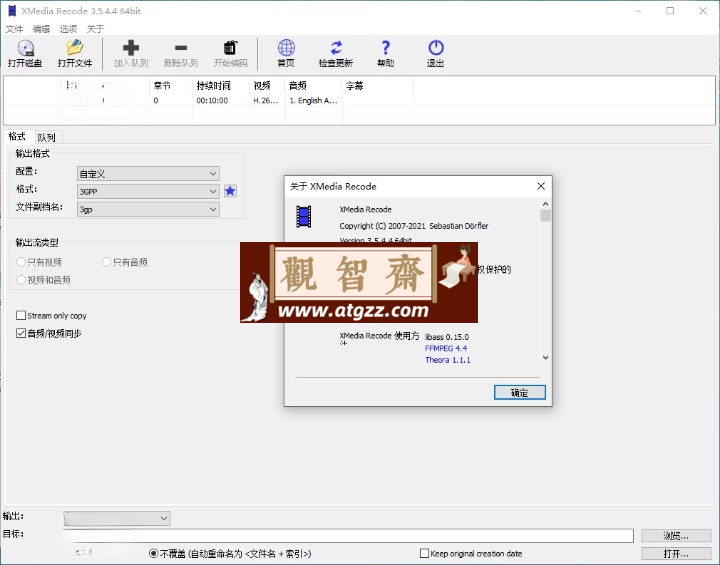Click the Add to Queue (加入队列) plus icon
720x565 pixels.
click(x=131, y=48)
